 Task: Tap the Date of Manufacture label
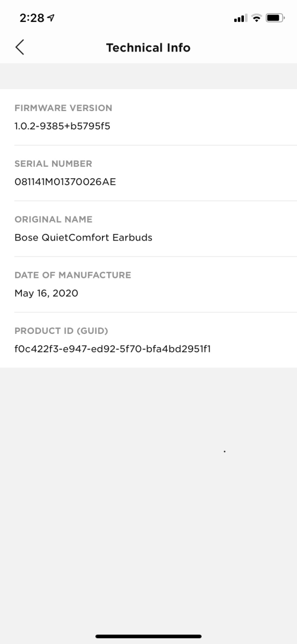click(72, 275)
